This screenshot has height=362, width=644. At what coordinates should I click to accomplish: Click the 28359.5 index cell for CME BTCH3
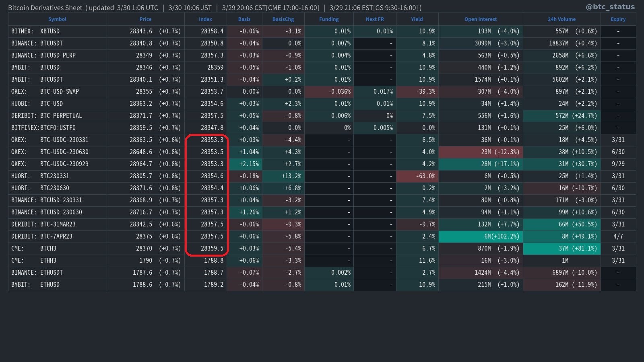click(x=206, y=249)
